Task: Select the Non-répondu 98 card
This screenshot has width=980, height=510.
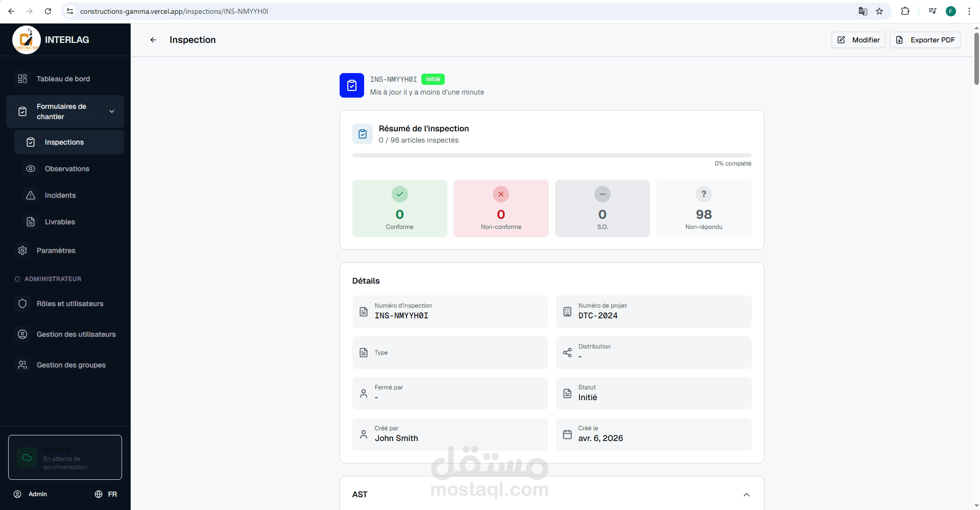Action: tap(704, 208)
